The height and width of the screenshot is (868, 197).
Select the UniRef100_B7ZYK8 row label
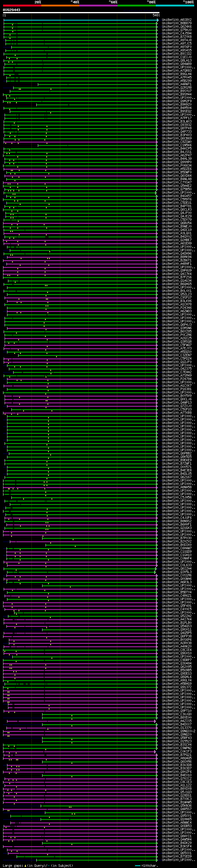[177, 37]
